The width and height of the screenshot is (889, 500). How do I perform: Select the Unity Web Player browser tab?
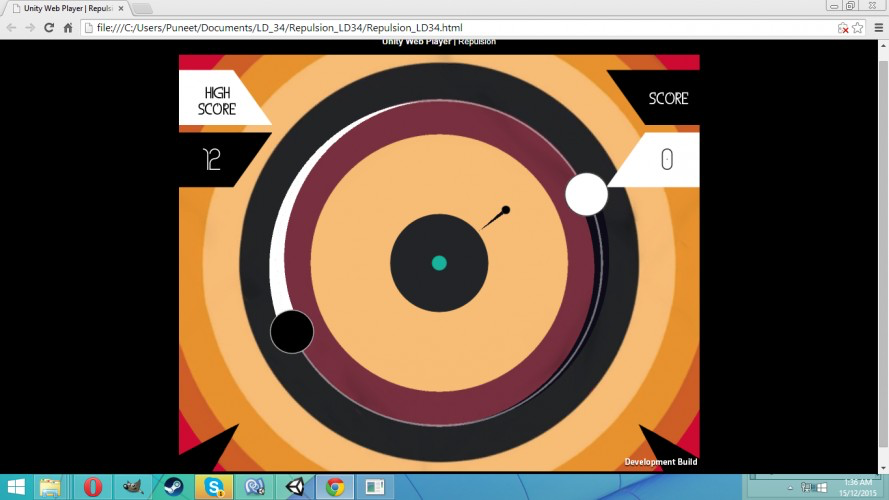pyautogui.click(x=68, y=9)
